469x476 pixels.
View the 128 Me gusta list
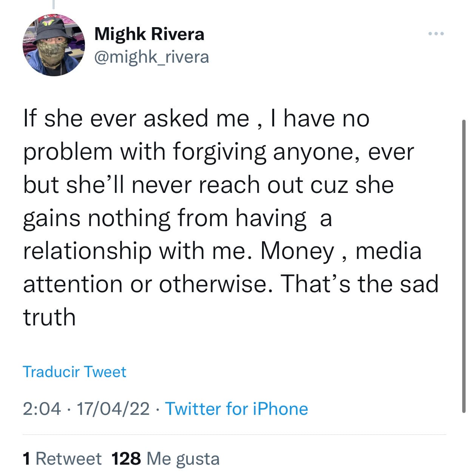click(x=166, y=459)
